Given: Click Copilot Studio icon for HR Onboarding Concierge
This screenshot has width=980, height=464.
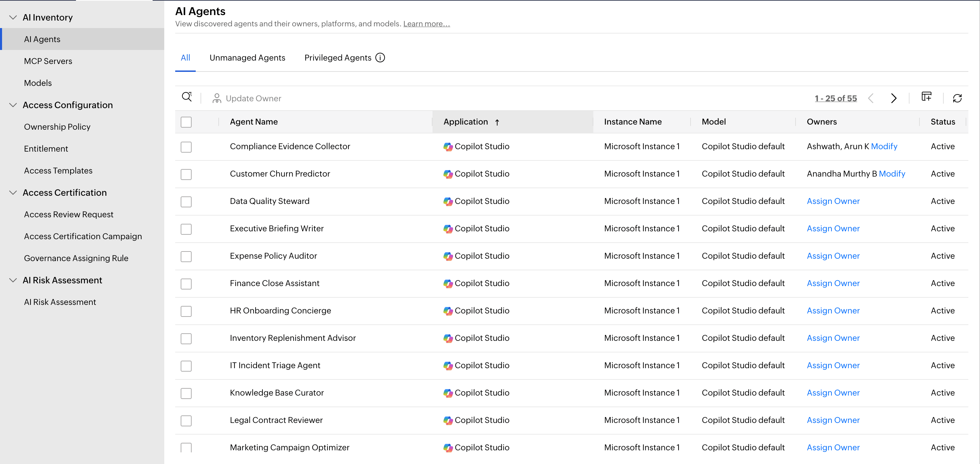Looking at the screenshot, I should [x=448, y=311].
